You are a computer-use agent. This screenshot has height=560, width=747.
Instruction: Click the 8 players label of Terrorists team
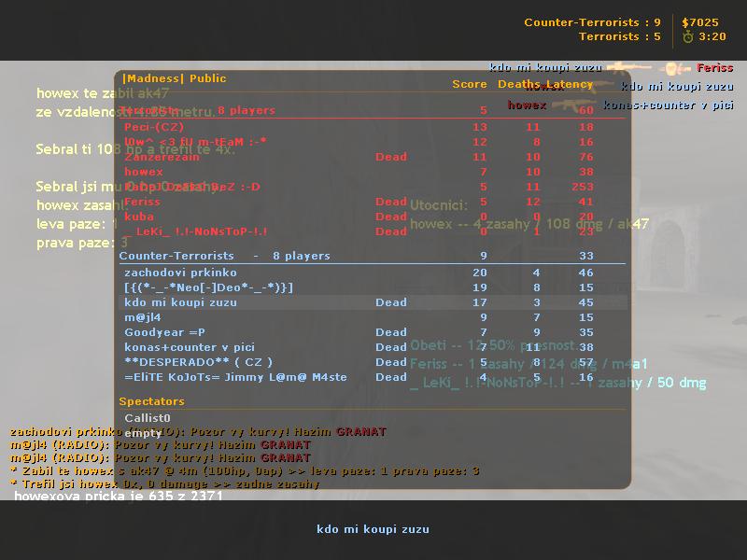click(x=247, y=110)
